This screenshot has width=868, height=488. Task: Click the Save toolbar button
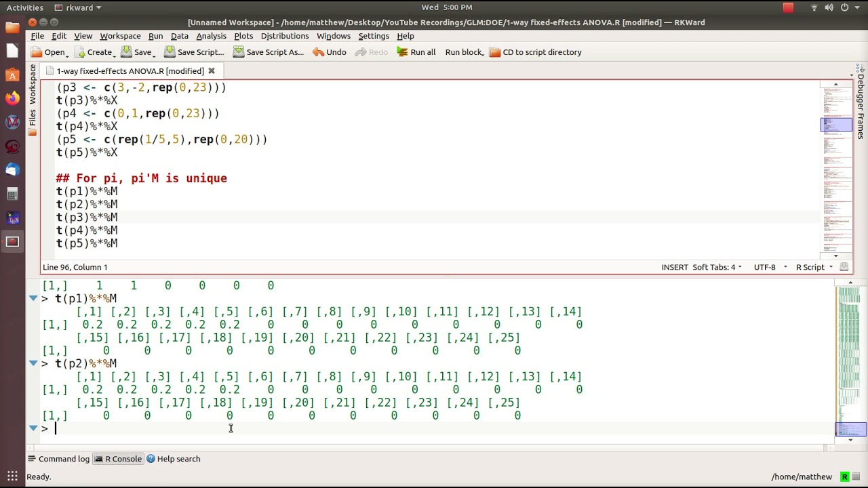point(138,52)
